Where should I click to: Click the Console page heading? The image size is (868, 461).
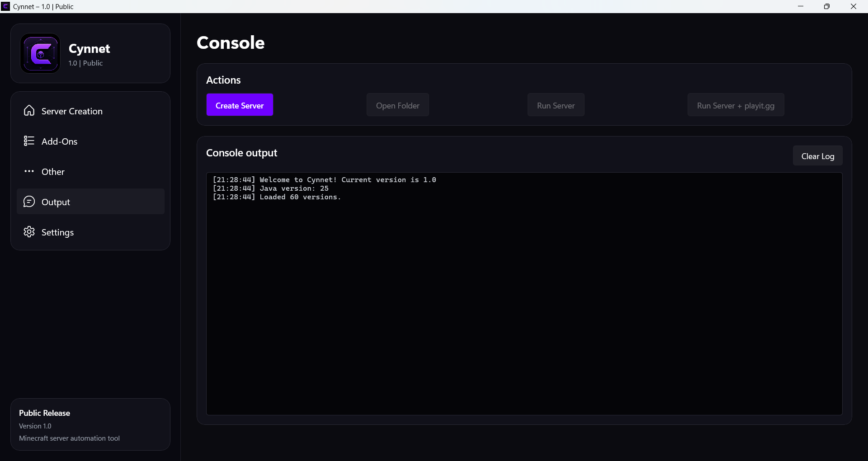(231, 42)
